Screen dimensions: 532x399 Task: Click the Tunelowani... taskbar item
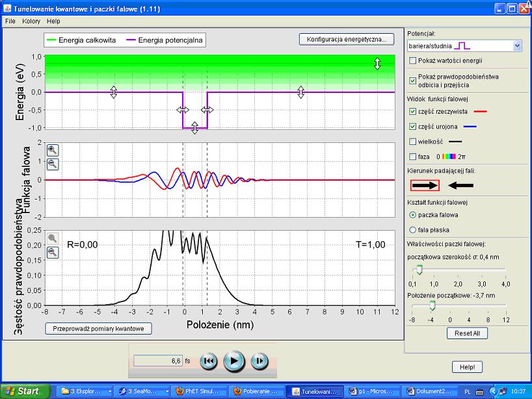(315, 391)
